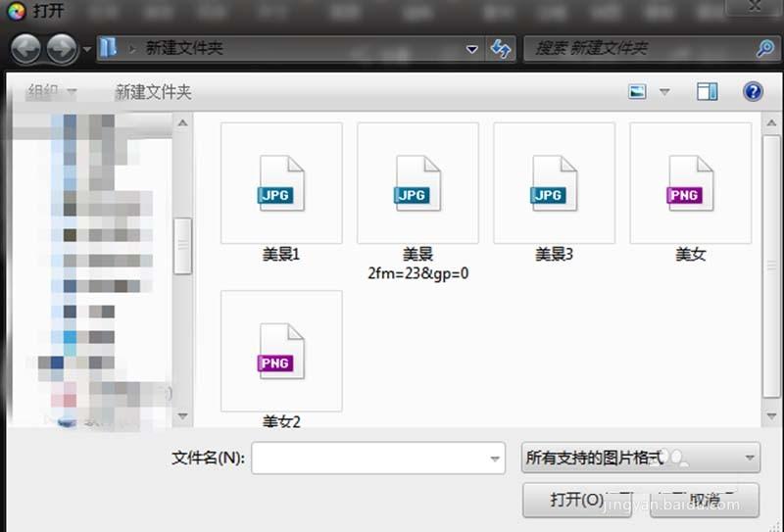Expand the 文件名 dropdown arrow
This screenshot has height=532, width=784.
click(495, 458)
